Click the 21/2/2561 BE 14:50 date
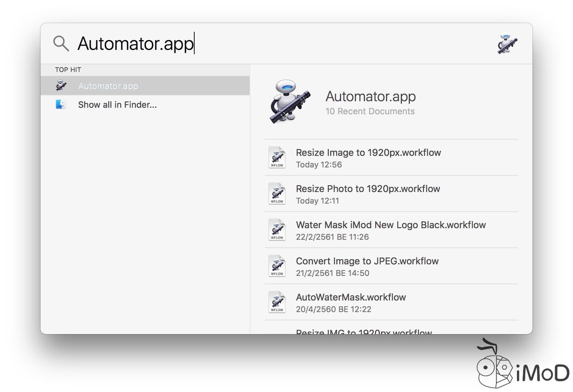Viewport: 573px width, 392px height. pyautogui.click(x=332, y=273)
